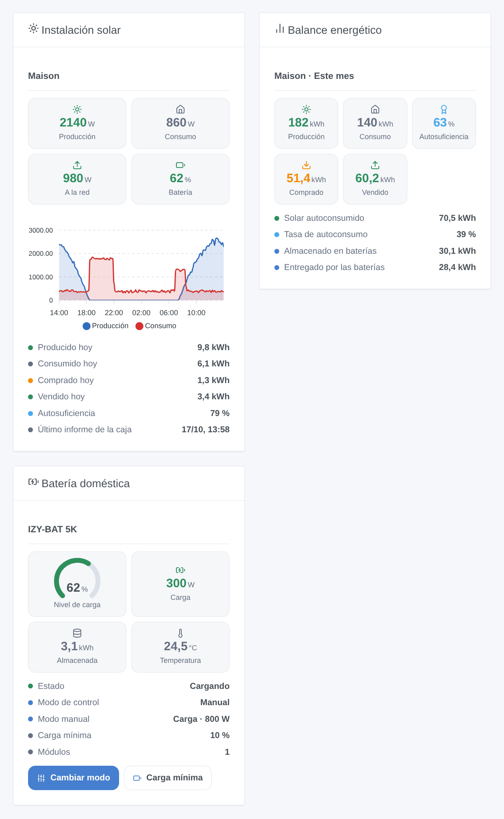Click the Temperatura 24,5 °C card

tap(180, 647)
